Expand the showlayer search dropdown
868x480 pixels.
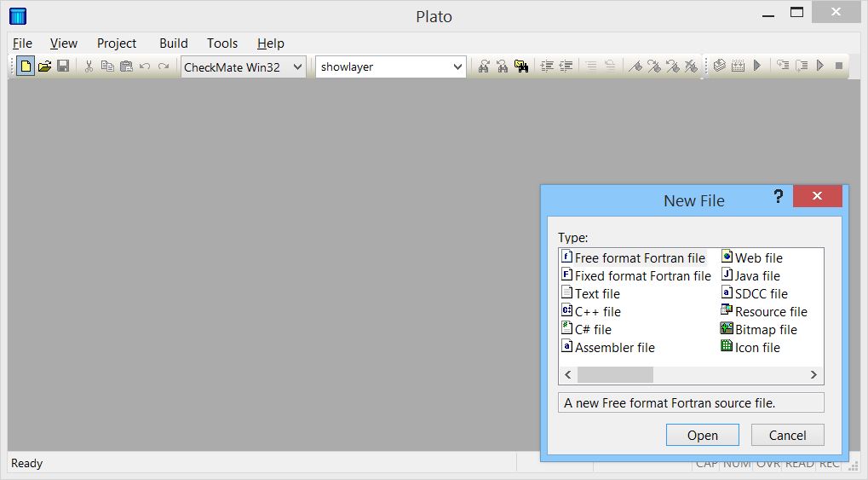457,67
